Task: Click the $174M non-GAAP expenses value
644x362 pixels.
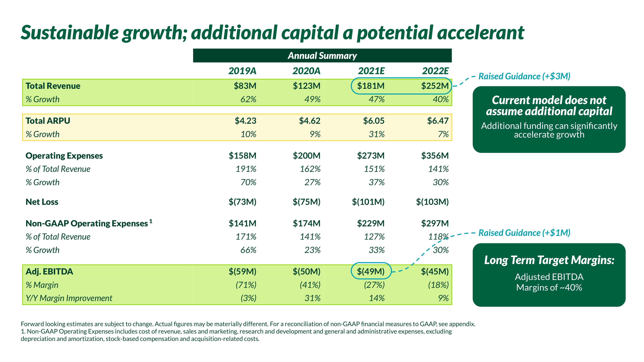Action: [x=307, y=223]
